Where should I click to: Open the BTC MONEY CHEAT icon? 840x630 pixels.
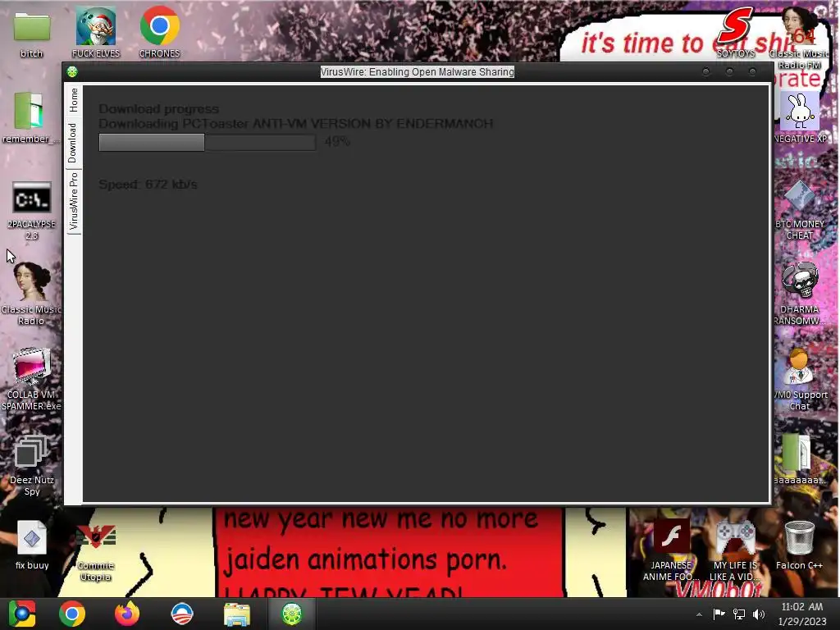(x=800, y=211)
